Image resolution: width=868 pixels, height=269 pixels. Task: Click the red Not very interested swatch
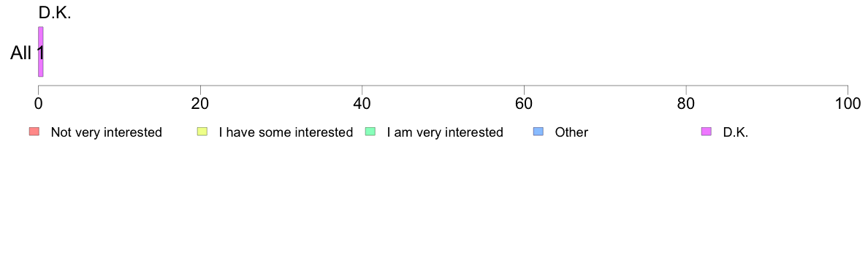pyautogui.click(x=34, y=132)
